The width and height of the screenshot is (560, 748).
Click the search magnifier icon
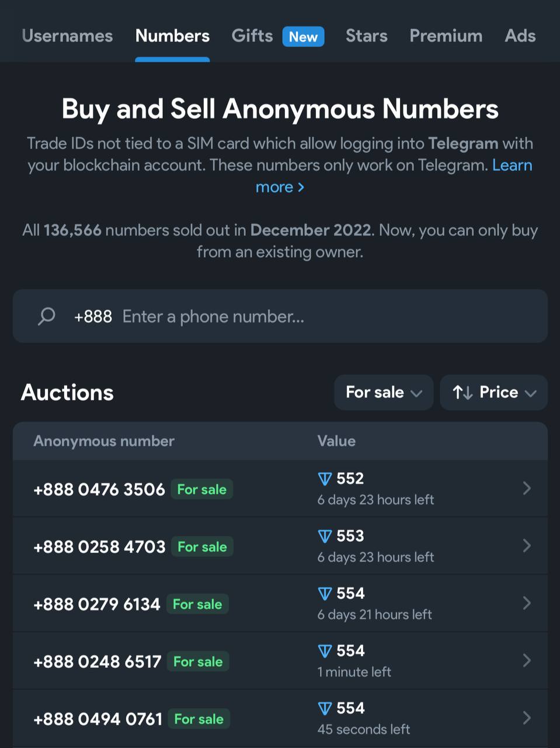pos(46,316)
